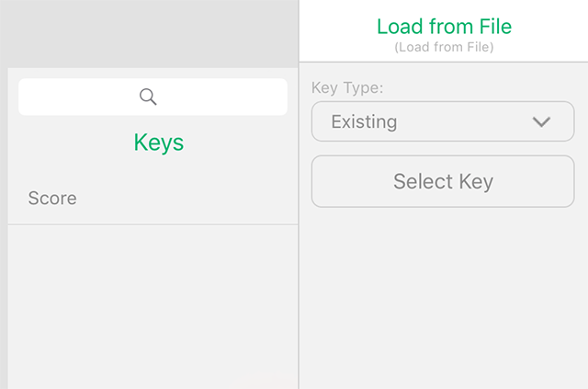588x389 pixels.
Task: Click the Keys panel heading
Action: point(159,143)
